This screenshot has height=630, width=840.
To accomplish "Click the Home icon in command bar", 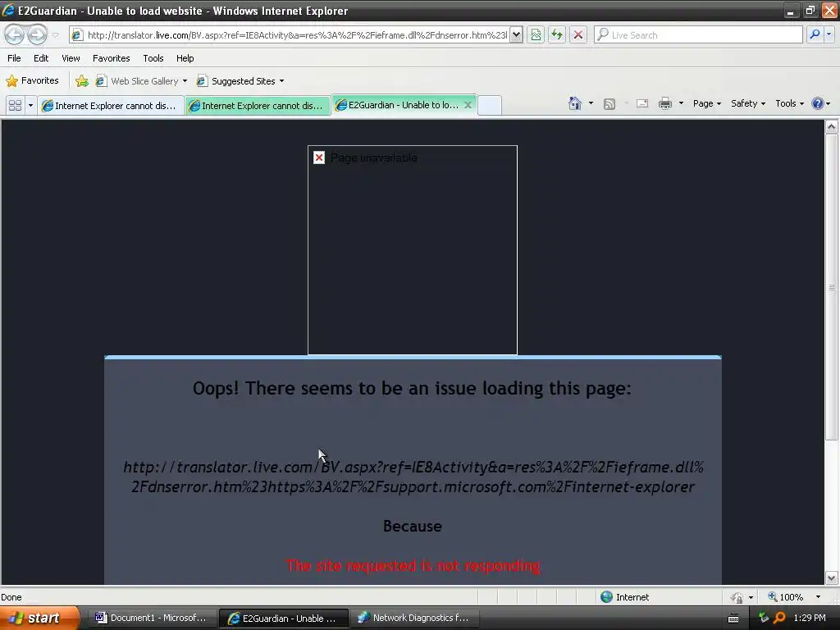I will point(575,103).
